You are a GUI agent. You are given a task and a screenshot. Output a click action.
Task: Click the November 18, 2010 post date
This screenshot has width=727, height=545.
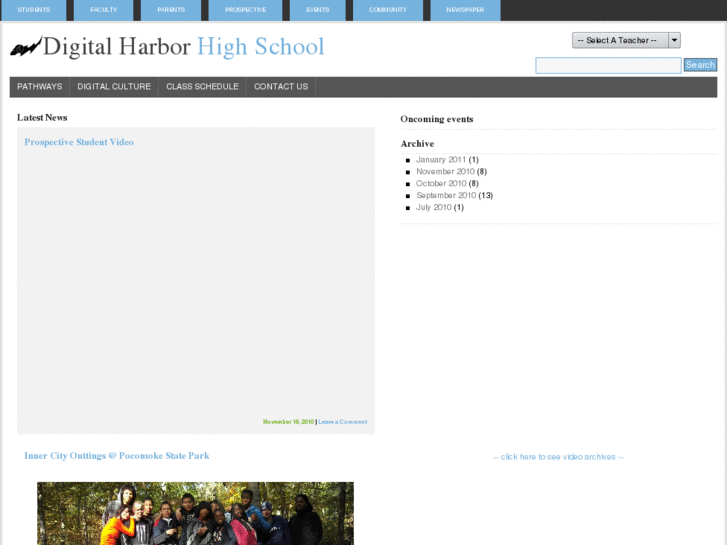[288, 422]
